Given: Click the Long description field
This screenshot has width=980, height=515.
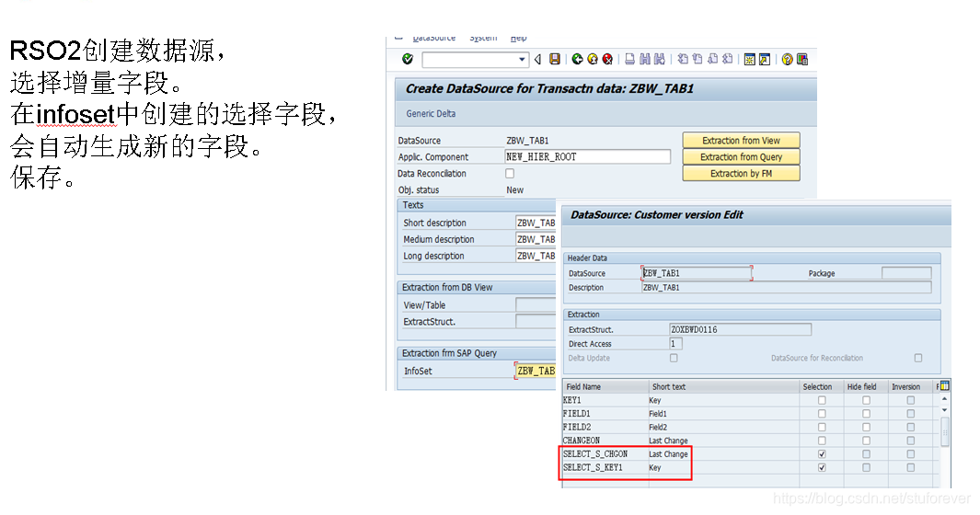Looking at the screenshot, I should (x=536, y=256).
